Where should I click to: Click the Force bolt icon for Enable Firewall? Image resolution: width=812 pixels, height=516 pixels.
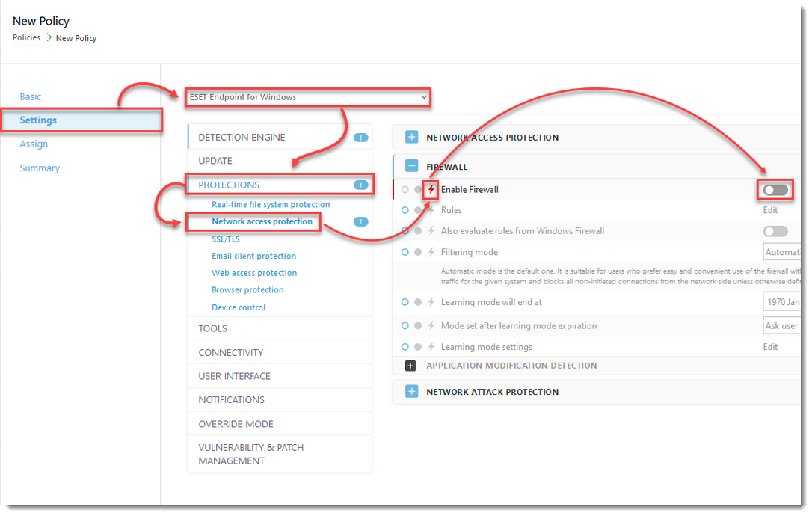tap(431, 190)
